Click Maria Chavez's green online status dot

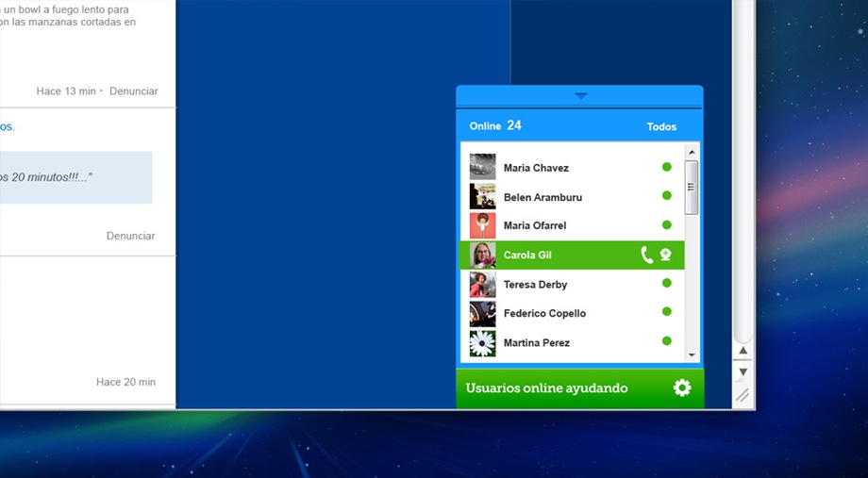(666, 167)
